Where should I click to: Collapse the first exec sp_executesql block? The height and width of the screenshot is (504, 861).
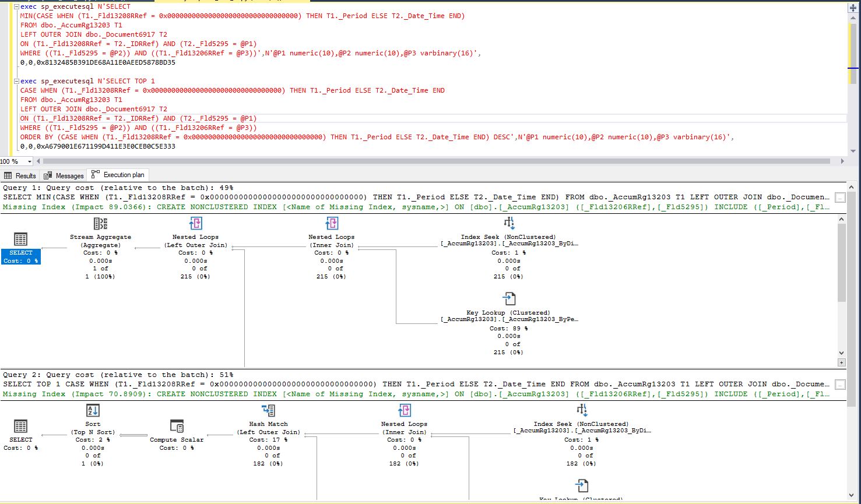click(x=16, y=7)
